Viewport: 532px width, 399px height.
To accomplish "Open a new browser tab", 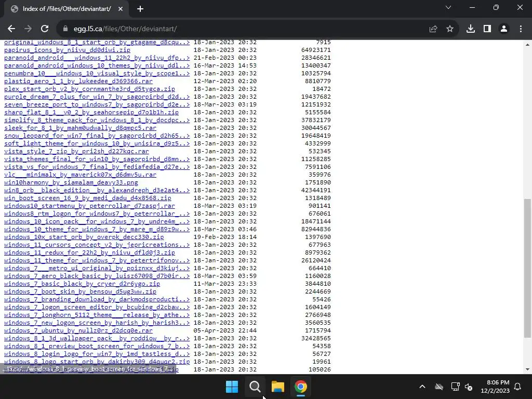I will click(x=140, y=9).
